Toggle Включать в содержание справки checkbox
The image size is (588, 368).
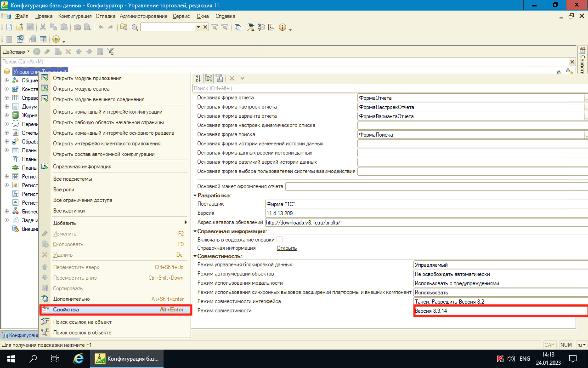(x=279, y=240)
